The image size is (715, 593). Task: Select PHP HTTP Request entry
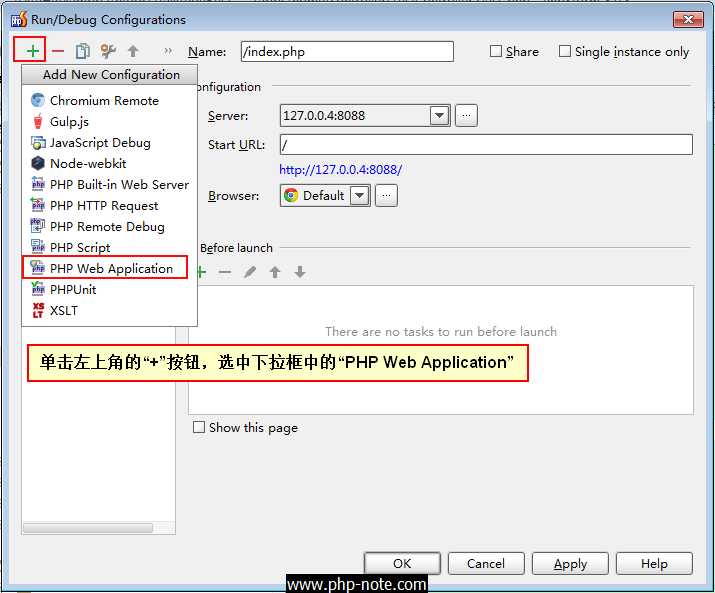coord(109,205)
